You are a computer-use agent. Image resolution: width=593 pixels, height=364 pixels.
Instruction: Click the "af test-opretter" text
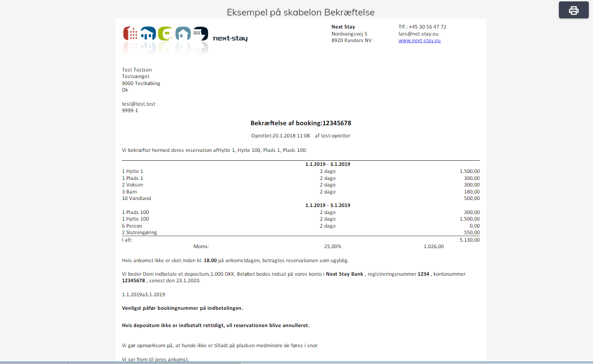pyautogui.click(x=333, y=136)
